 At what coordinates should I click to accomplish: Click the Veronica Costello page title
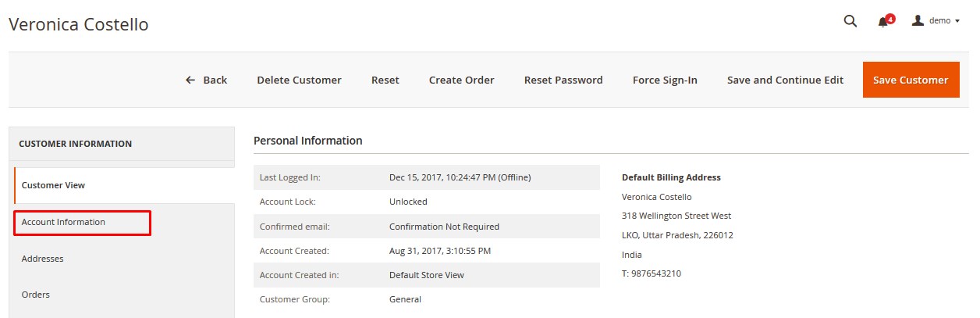78,24
